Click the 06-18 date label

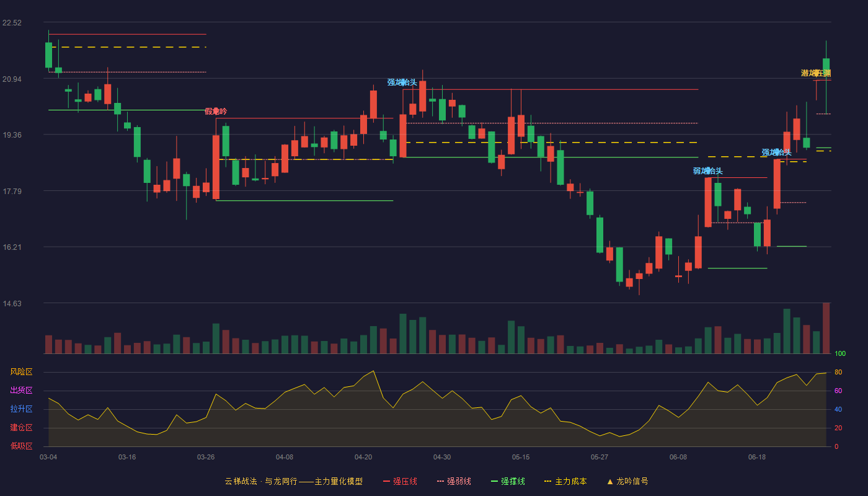point(757,457)
